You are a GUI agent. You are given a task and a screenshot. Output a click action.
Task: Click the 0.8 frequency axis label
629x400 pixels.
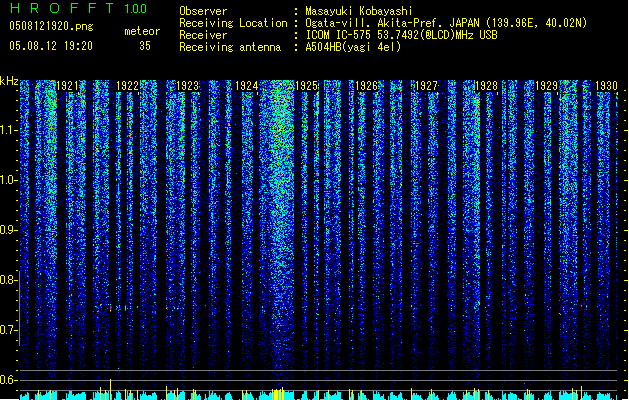(9, 280)
